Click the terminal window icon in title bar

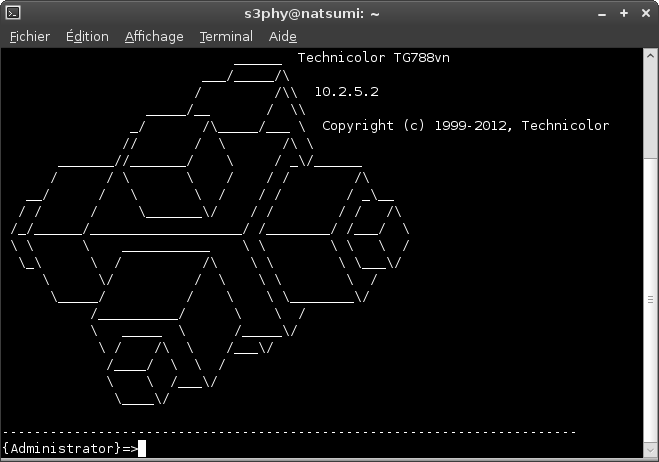[13, 13]
